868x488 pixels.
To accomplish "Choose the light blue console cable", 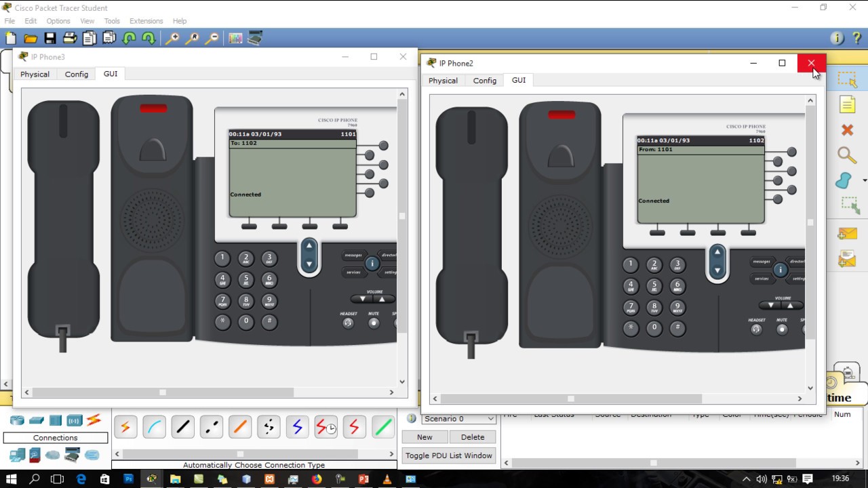I will (154, 427).
